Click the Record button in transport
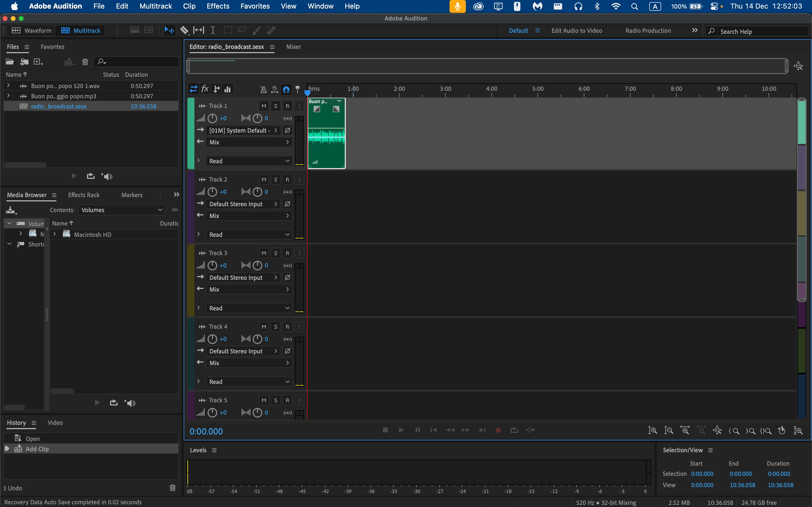812x507 pixels. coord(498,430)
